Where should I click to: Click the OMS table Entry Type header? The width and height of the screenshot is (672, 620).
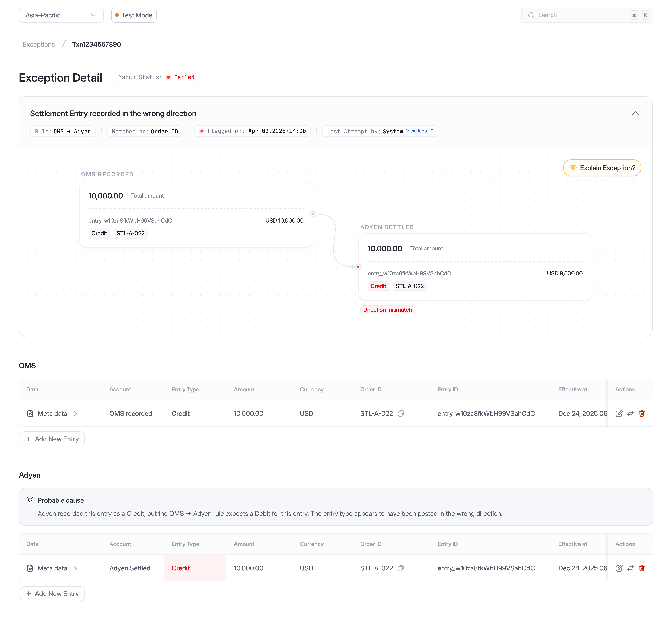[185, 390]
